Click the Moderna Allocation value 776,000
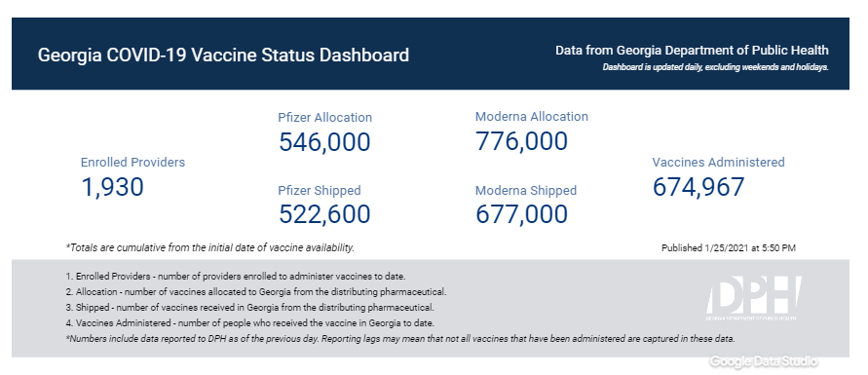 521,141
